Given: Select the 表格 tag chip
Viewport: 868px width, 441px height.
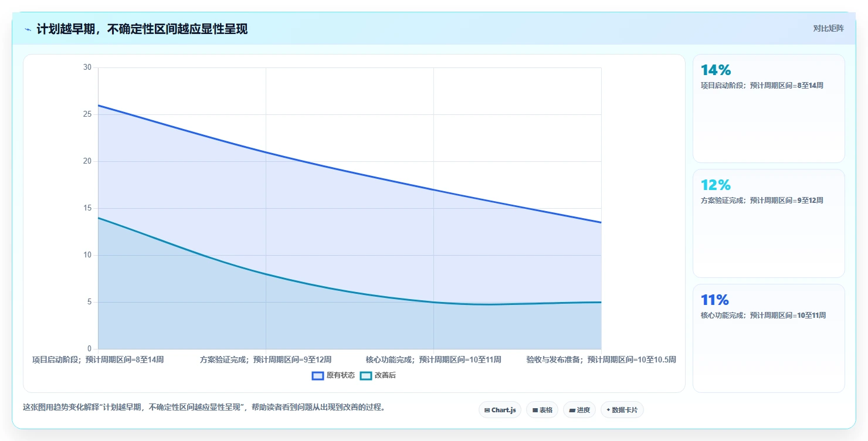Looking at the screenshot, I should [x=542, y=410].
